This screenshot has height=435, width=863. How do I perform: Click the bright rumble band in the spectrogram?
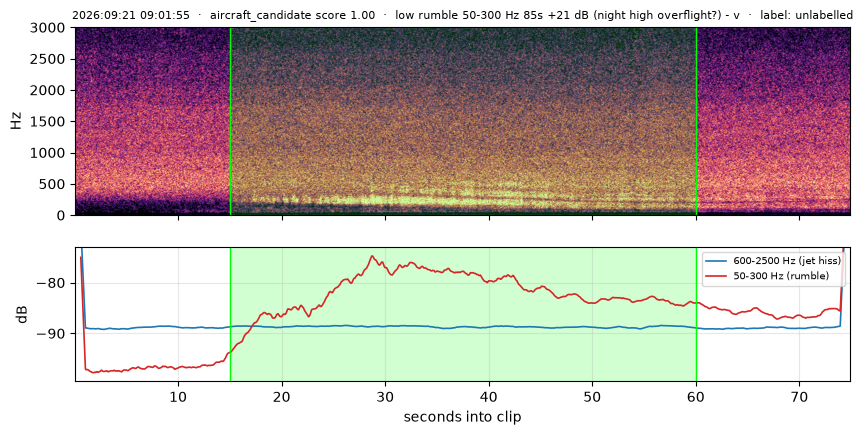point(418,199)
